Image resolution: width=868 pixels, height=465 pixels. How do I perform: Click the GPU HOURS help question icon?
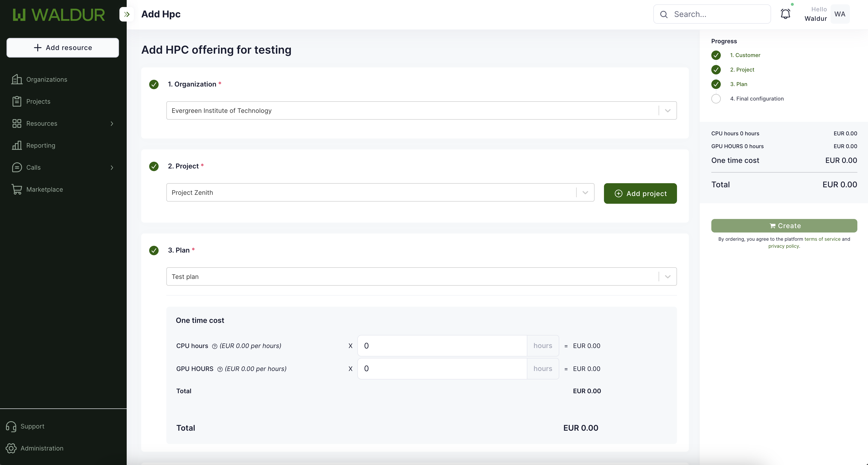pyautogui.click(x=220, y=369)
